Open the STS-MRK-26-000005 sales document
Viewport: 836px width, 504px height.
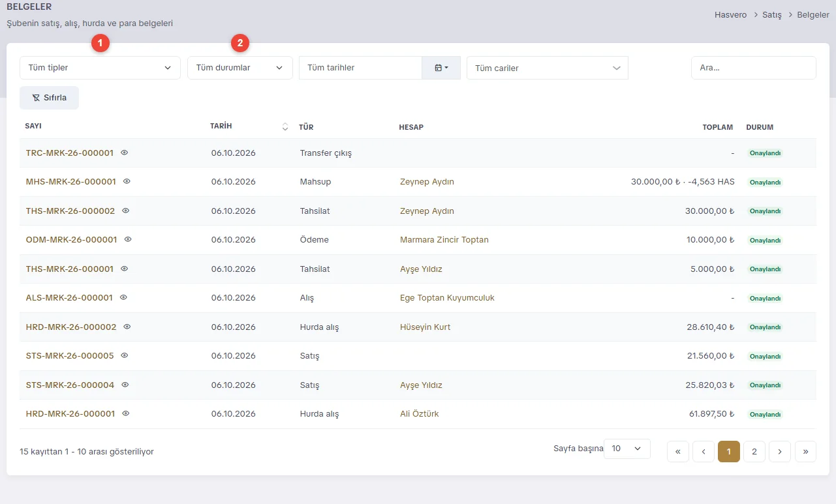point(70,356)
